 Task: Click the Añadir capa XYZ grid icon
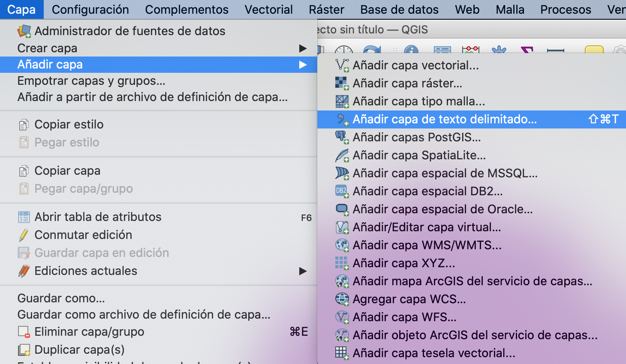(x=342, y=263)
